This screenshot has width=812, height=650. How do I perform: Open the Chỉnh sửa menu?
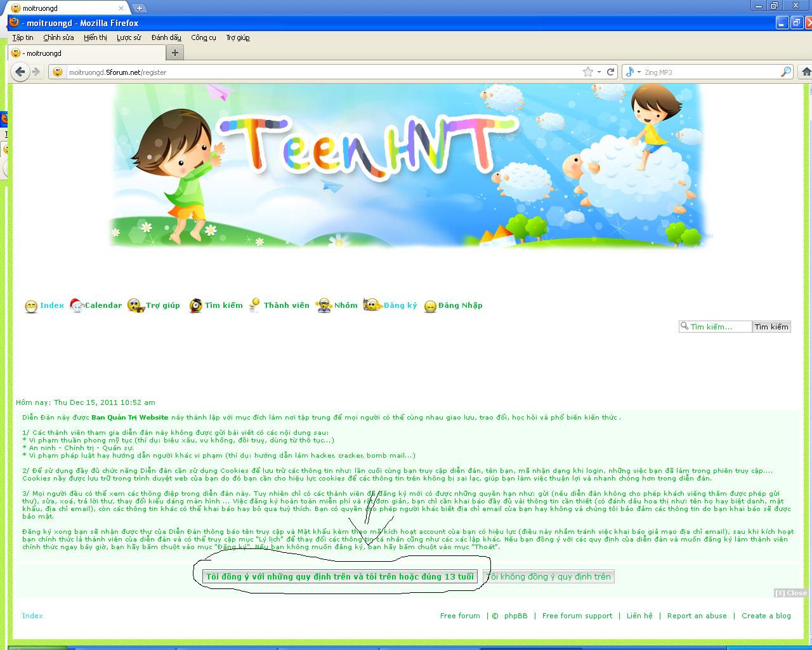[x=58, y=37]
